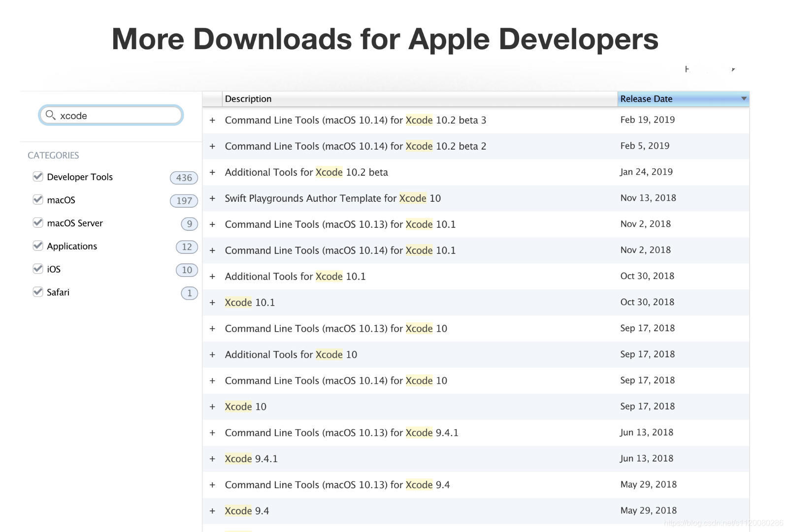Click the 'Feb 5, 2019' release date
The height and width of the screenshot is (532, 788).
(645, 146)
